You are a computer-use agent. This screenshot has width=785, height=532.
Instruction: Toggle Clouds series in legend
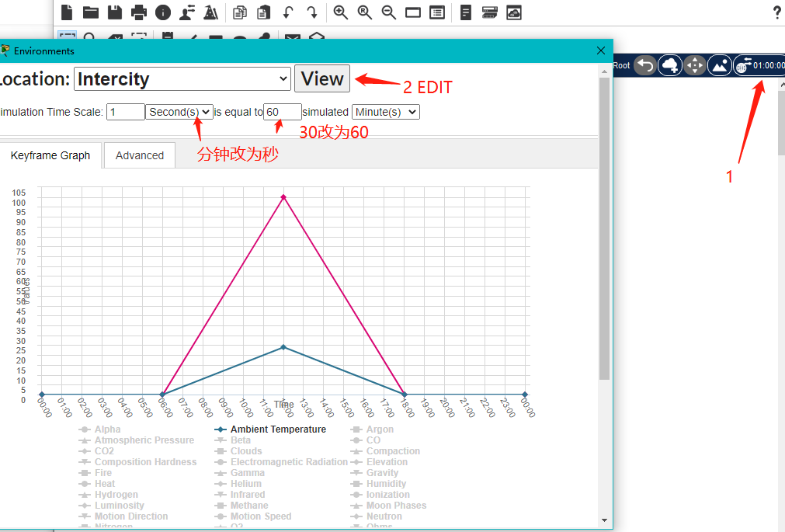click(238, 451)
